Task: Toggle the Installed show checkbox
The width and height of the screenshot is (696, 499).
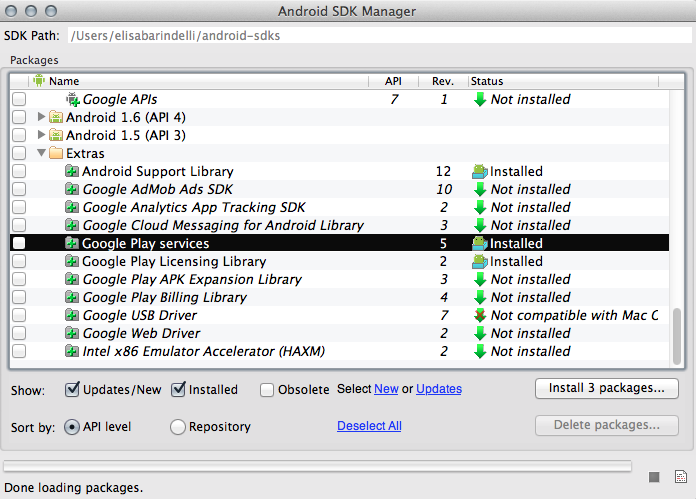Action: click(x=178, y=389)
